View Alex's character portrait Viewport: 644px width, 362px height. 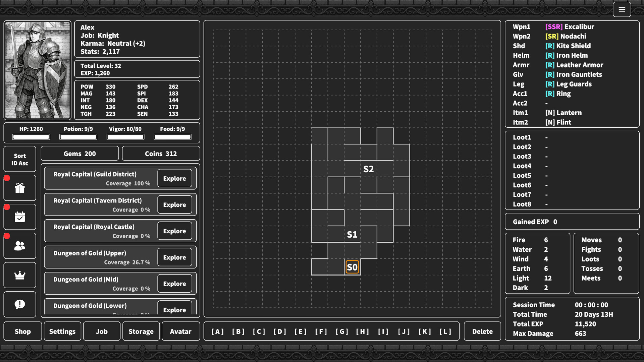click(37, 70)
